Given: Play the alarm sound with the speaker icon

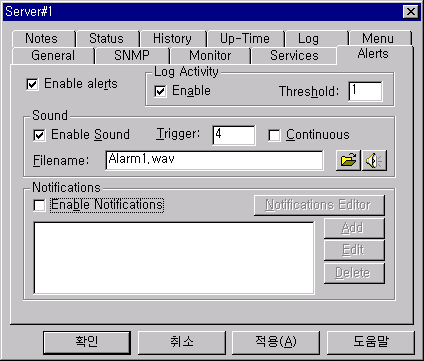Looking at the screenshot, I should coord(374,161).
